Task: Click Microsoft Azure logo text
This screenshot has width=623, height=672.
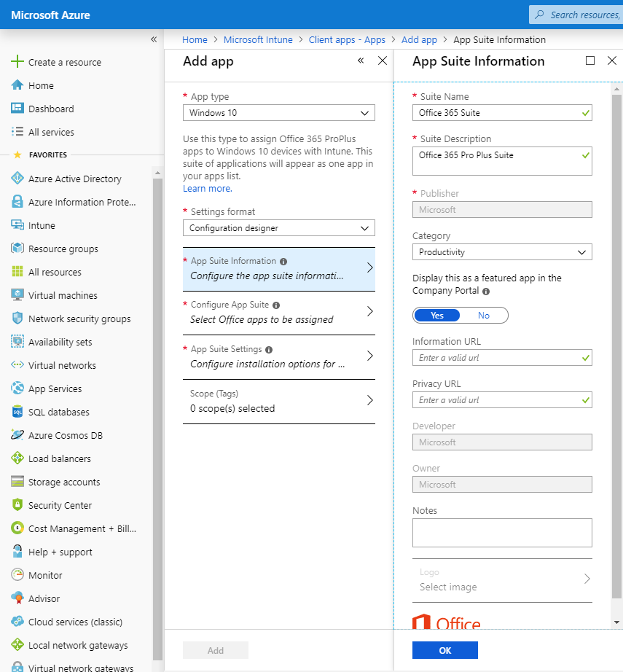Action: click(50, 15)
